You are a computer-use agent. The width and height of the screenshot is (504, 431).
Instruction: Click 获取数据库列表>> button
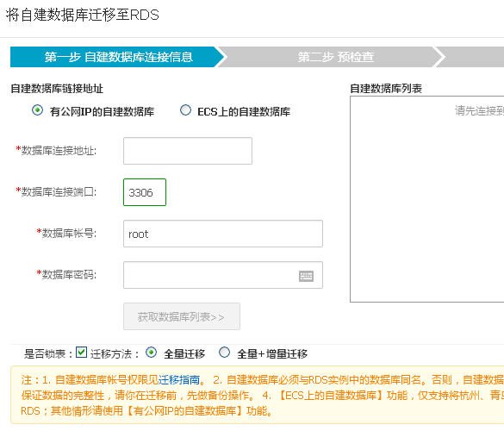(x=182, y=316)
